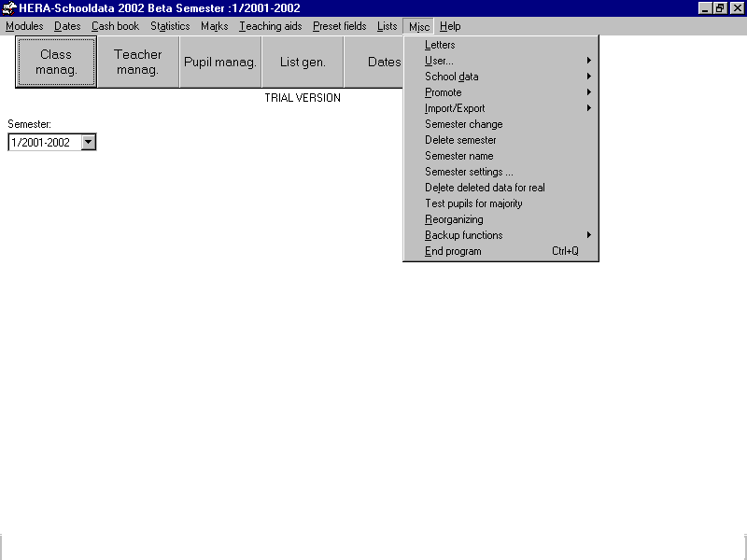Click the List gen. button
The width and height of the screenshot is (747, 560).
pyautogui.click(x=303, y=62)
